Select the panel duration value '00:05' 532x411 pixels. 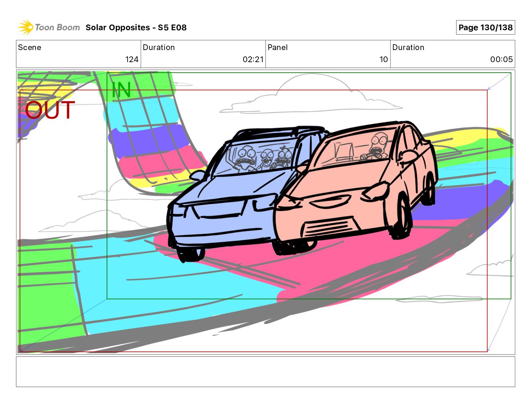pos(501,59)
